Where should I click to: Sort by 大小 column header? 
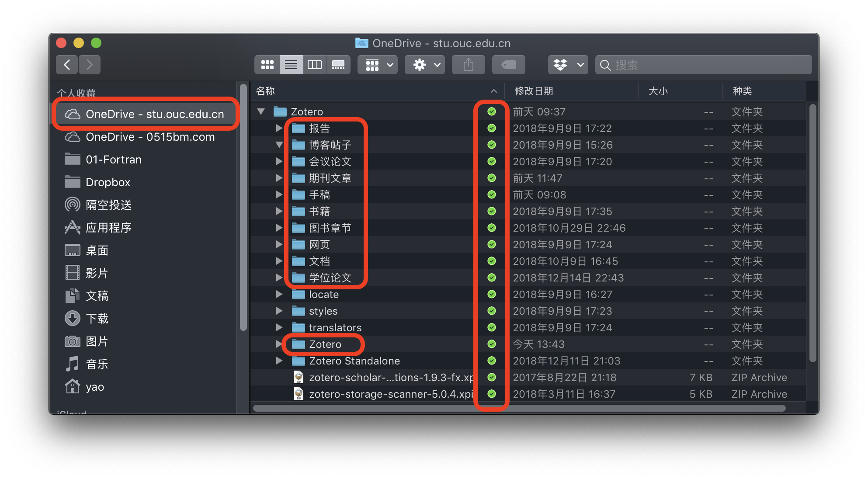pyautogui.click(x=680, y=91)
